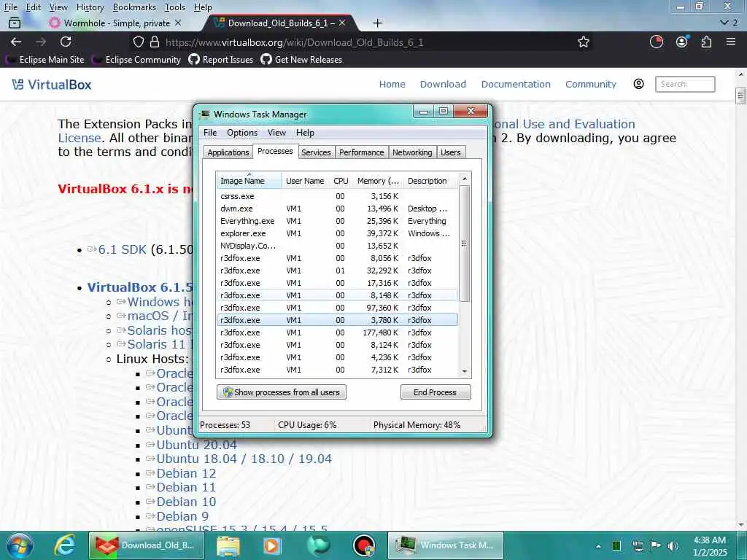
Task: Open the Debian 12 download link
Action: (x=186, y=473)
